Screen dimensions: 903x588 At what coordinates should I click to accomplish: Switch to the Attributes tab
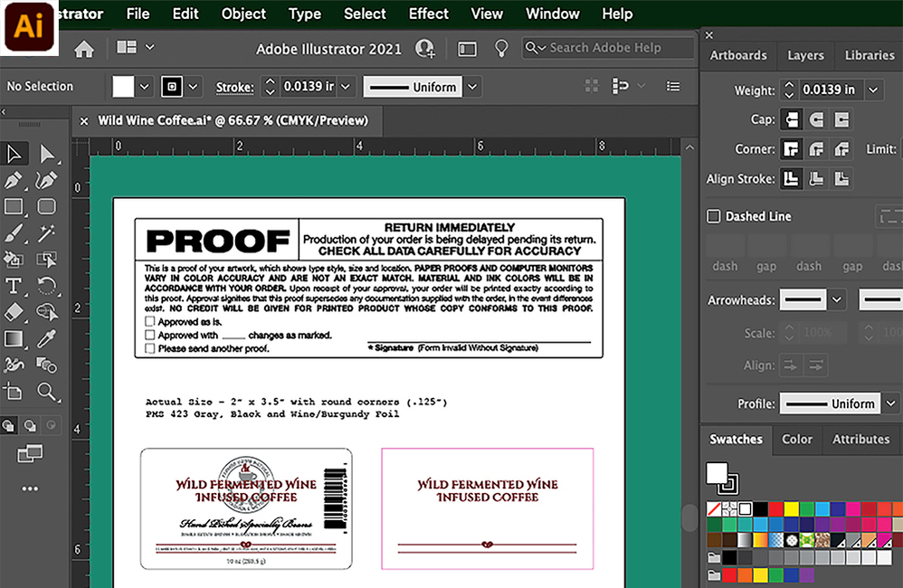coord(860,439)
